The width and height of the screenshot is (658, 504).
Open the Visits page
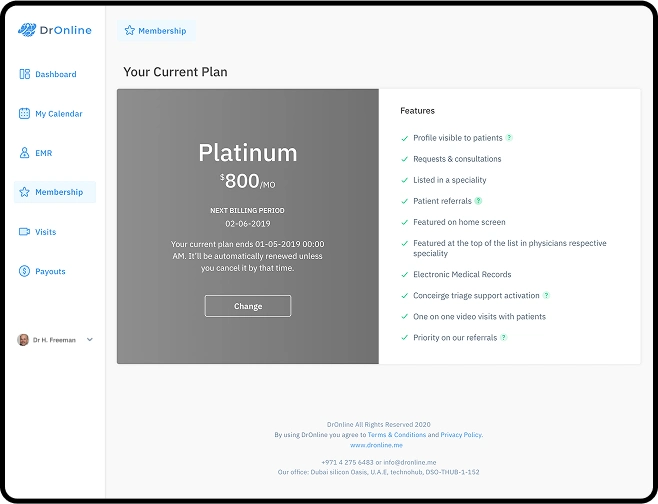(x=55, y=232)
